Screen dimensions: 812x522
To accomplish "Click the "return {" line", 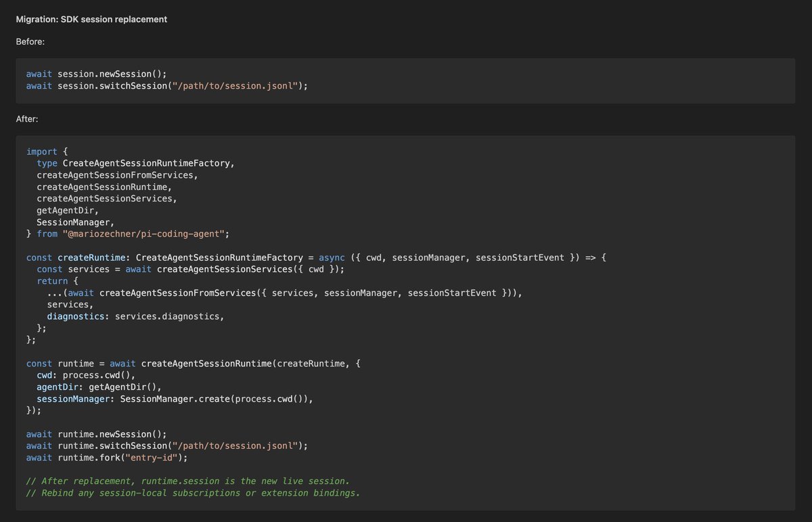I will tap(58, 281).
